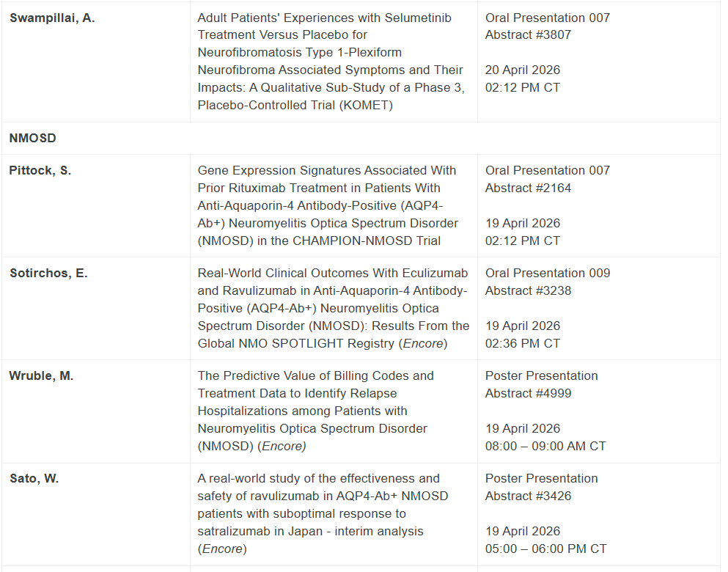
Task: Click the Eculizumab and Ravulizumab outcomes title
Action: [x=333, y=308]
